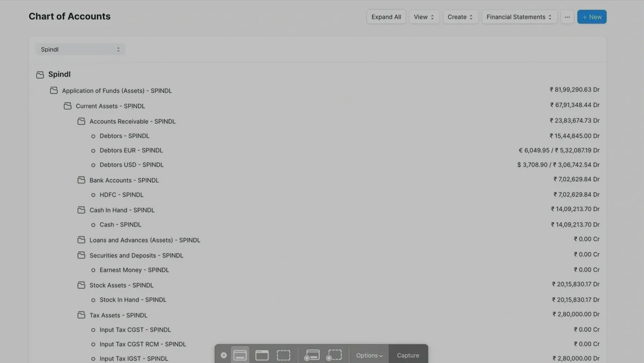Select capture selected window icon
The width and height of the screenshot is (644, 363).
(262, 355)
